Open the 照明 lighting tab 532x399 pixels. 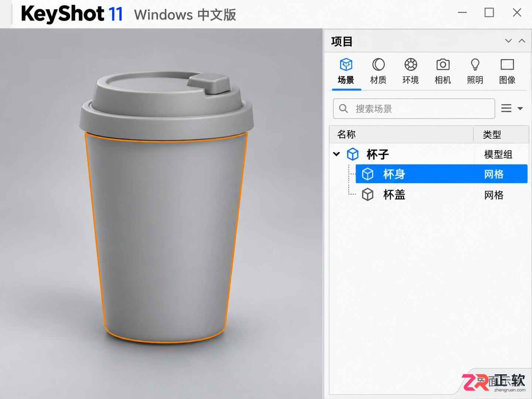[x=475, y=71]
